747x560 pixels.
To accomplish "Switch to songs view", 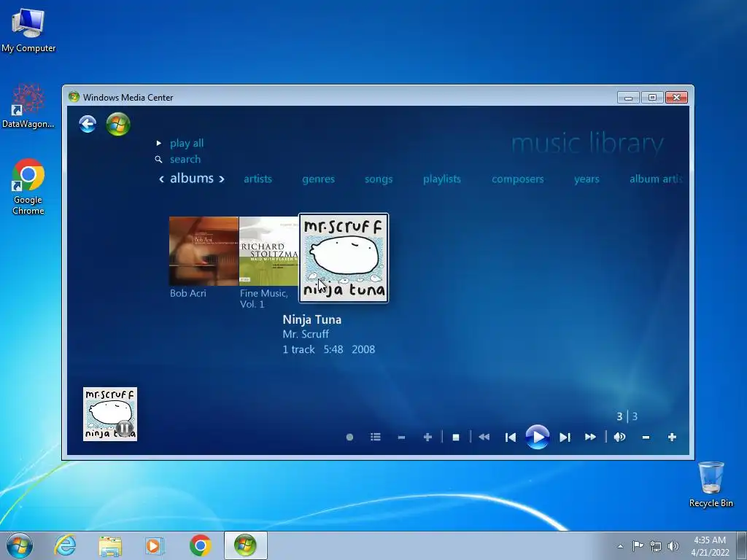I will [x=379, y=179].
